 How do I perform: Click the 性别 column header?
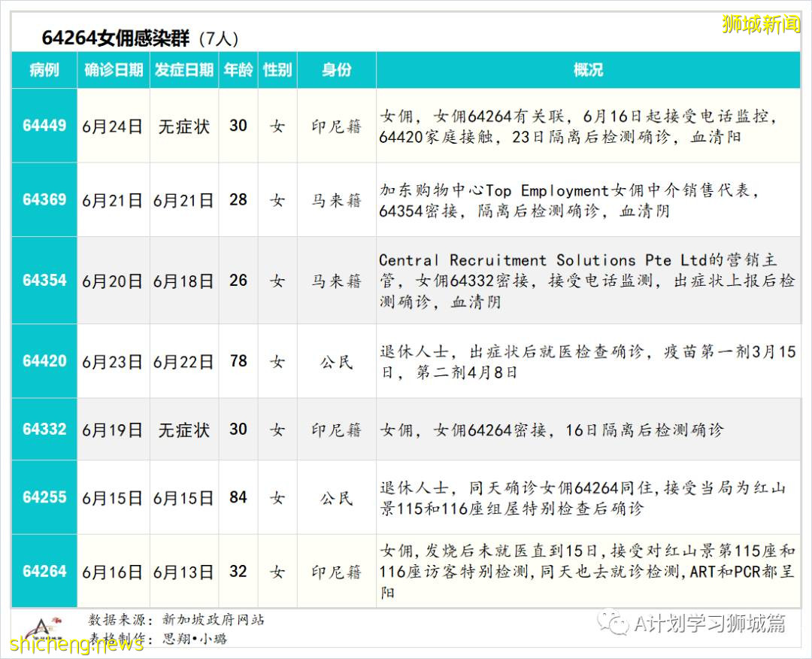(277, 70)
